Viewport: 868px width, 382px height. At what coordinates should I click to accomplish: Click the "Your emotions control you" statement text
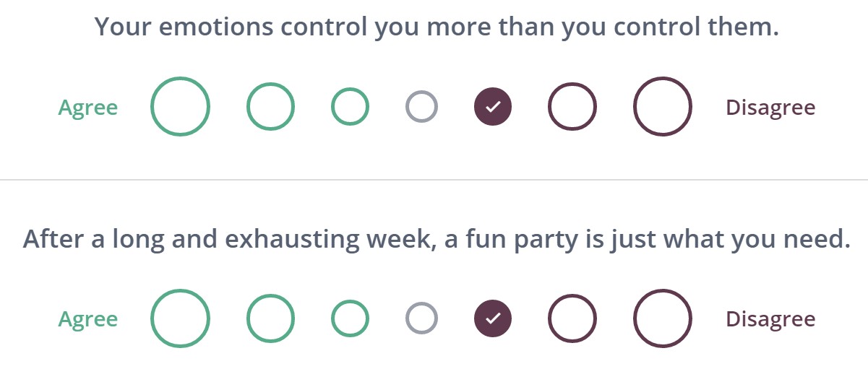437,27
